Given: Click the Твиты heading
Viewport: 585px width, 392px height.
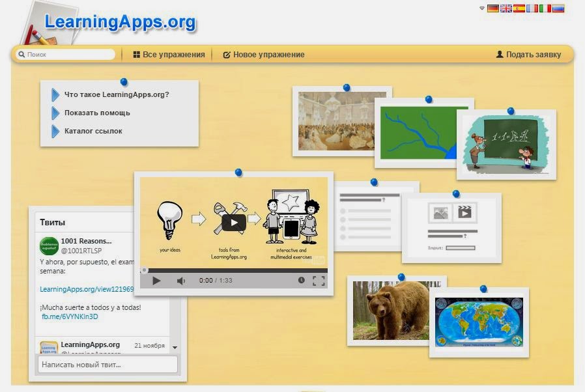Looking at the screenshot, I should tap(53, 222).
